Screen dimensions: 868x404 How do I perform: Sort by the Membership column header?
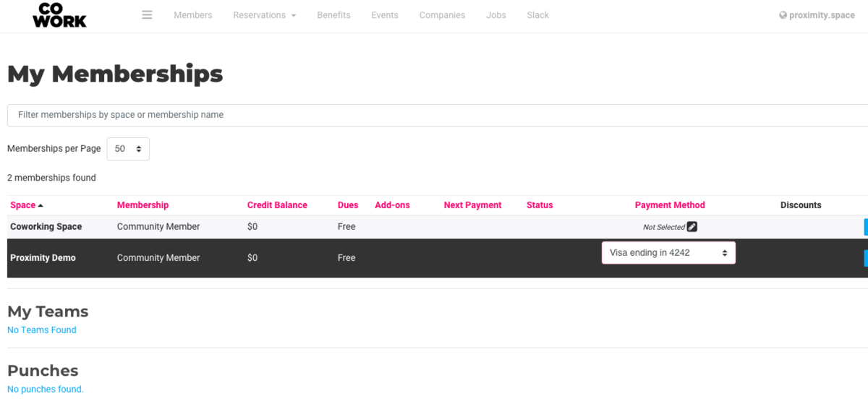click(x=142, y=205)
